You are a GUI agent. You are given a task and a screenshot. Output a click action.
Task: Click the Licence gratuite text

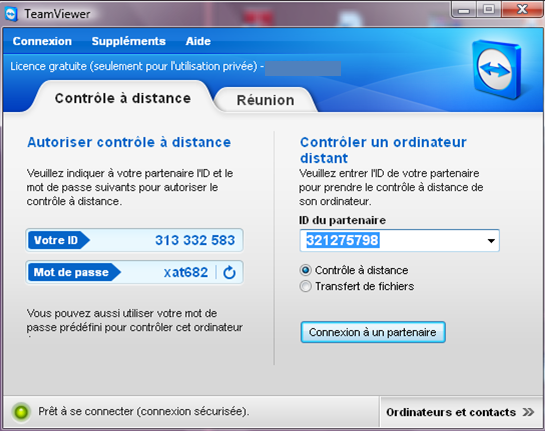(x=137, y=66)
